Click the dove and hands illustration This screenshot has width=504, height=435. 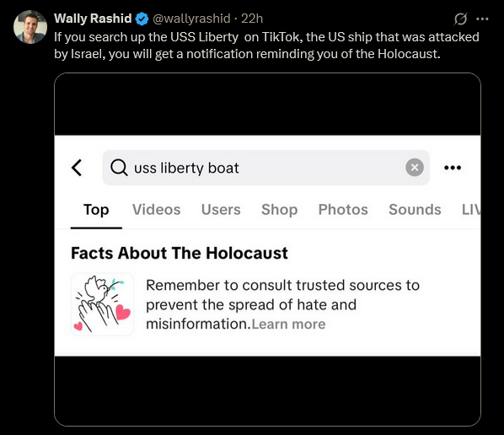click(x=102, y=304)
